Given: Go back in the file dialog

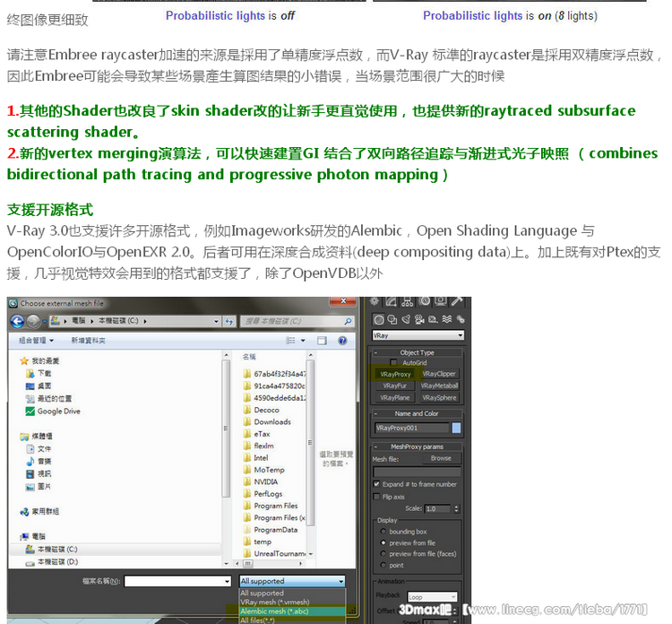Looking at the screenshot, I should click(x=18, y=321).
